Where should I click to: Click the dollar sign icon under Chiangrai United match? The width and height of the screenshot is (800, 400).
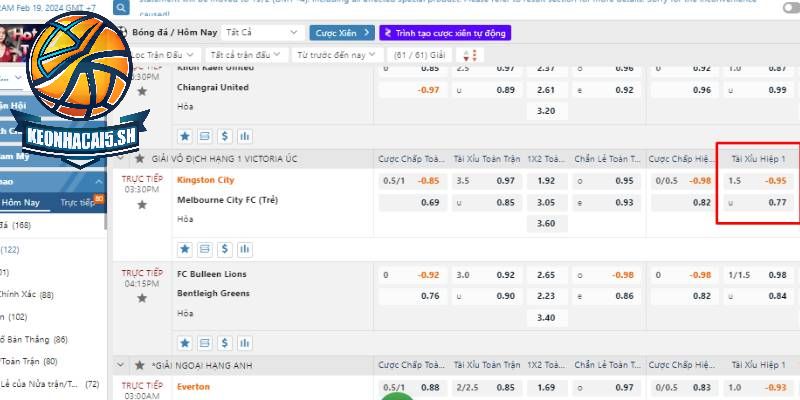[x=225, y=135]
